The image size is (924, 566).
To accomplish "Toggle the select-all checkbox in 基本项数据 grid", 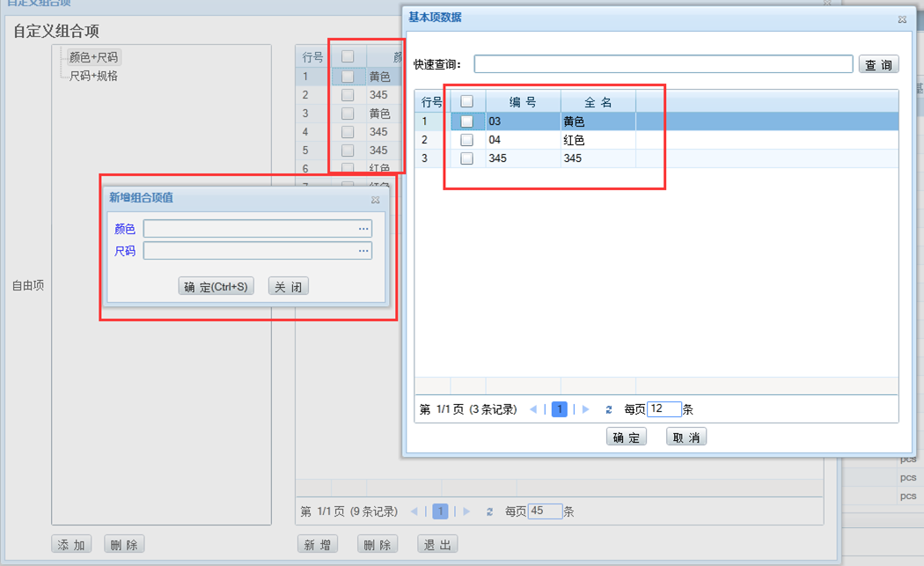I will 466,100.
